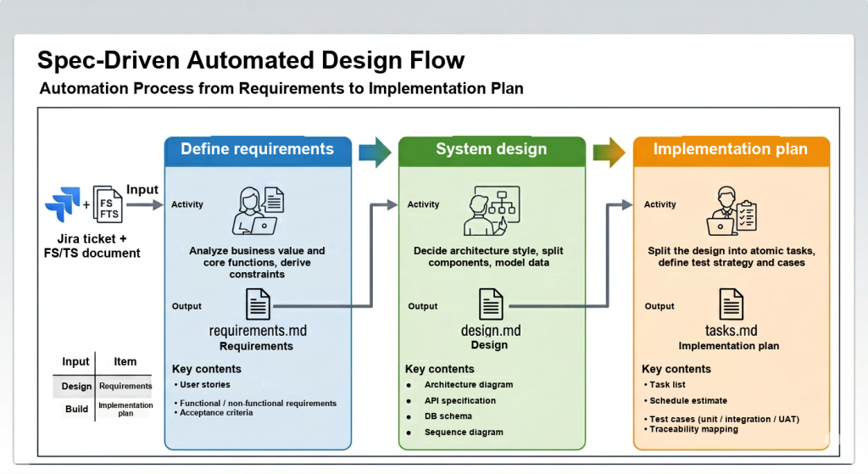Click Output label in System design column
The image size is (868, 474).
(x=423, y=306)
